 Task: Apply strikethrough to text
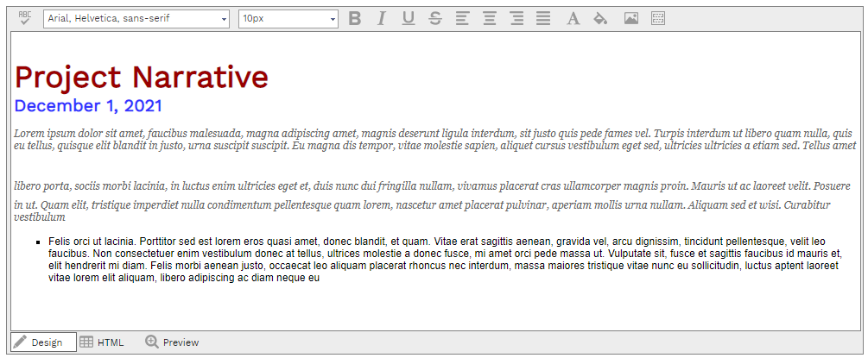434,18
